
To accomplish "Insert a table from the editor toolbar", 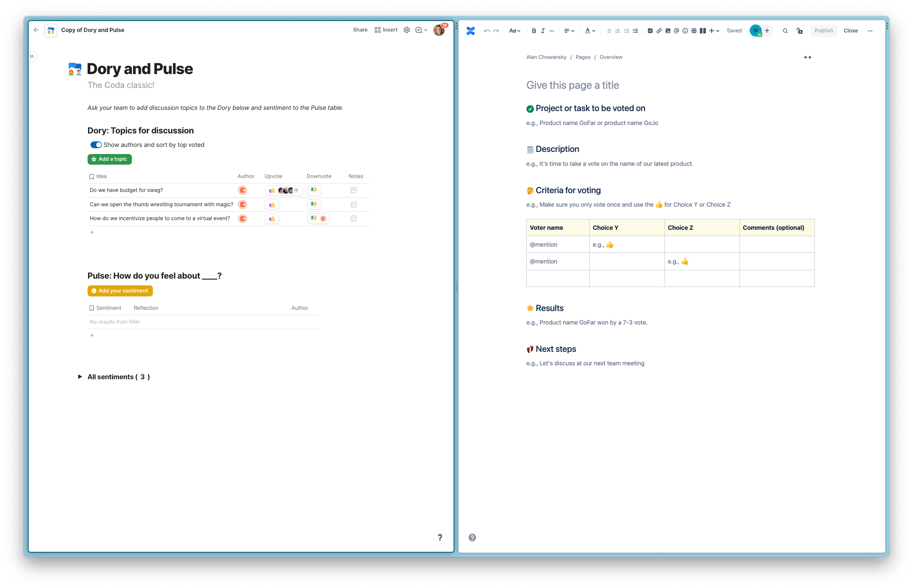I will [694, 31].
